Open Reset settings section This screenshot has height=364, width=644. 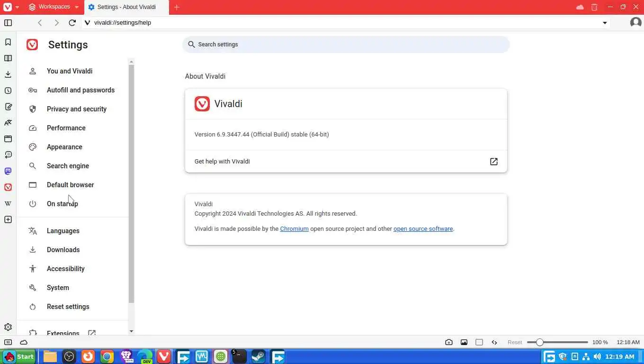pos(68,307)
